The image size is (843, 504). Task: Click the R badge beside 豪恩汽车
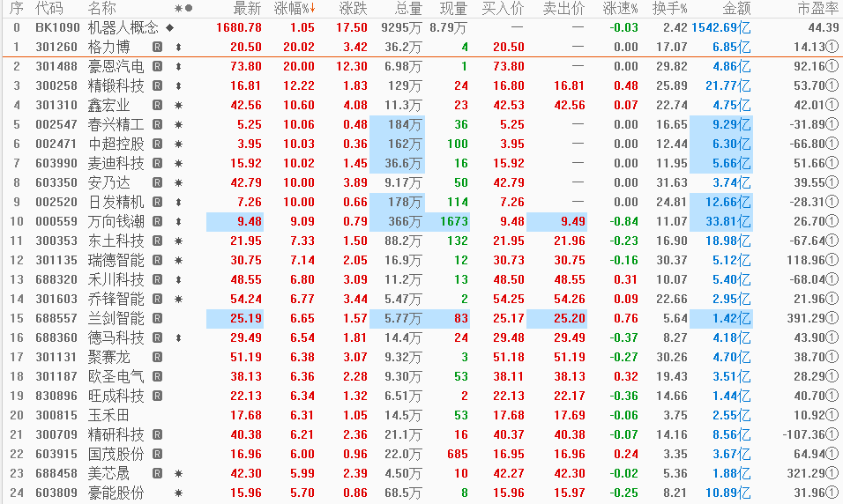pyautogui.click(x=157, y=67)
